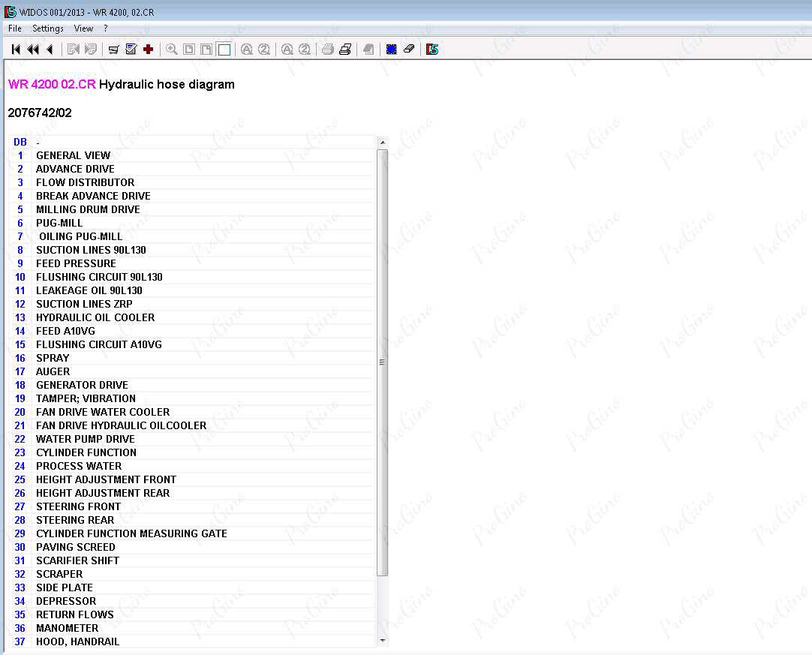Open the View menu
Screen dimensions: 812x655
click(x=83, y=29)
